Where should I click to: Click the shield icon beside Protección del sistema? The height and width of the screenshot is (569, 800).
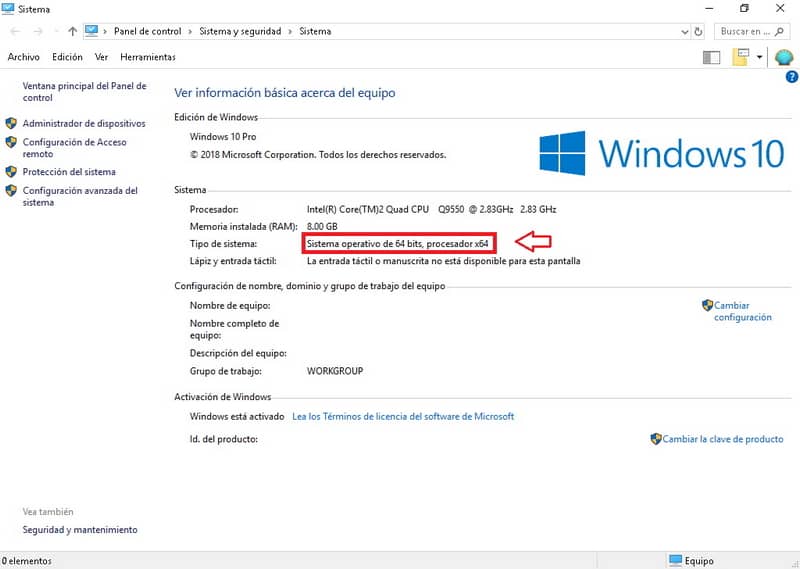pos(11,171)
